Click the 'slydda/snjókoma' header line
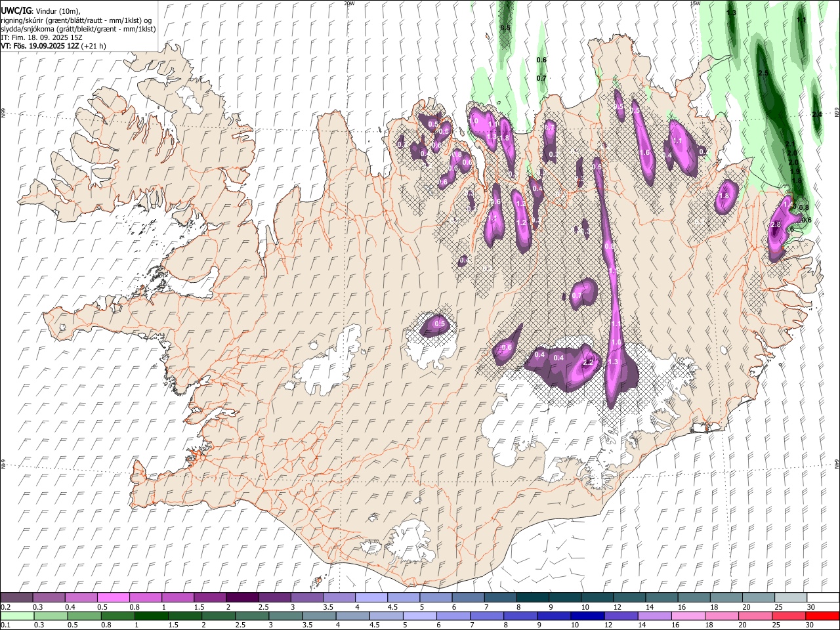 click(x=78, y=29)
